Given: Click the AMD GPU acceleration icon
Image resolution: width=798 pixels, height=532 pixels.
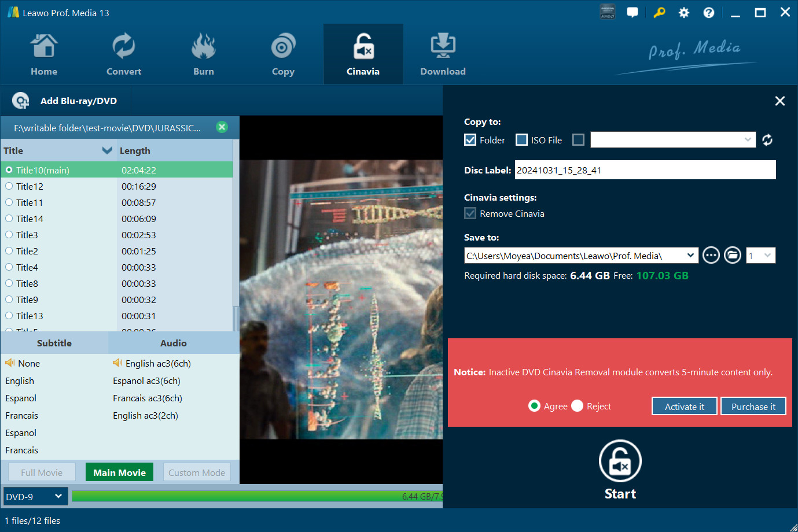Looking at the screenshot, I should (x=608, y=12).
